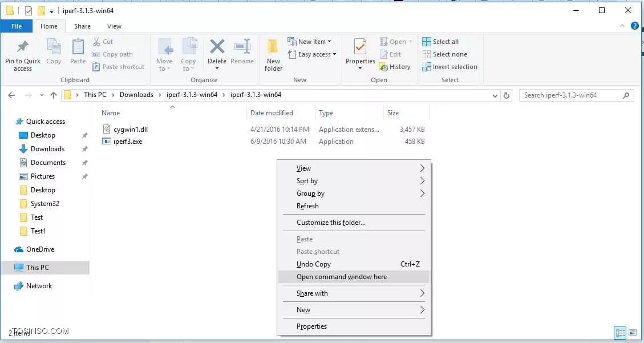This screenshot has height=343, width=644.
Task: Open This PC in navigation pane
Action: pos(45,268)
